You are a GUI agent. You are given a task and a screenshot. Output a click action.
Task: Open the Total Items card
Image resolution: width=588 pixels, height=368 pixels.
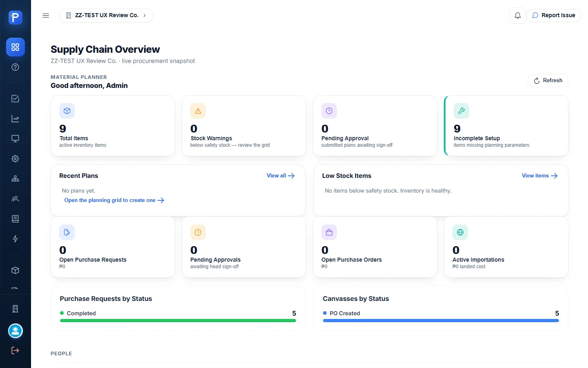pos(113,126)
